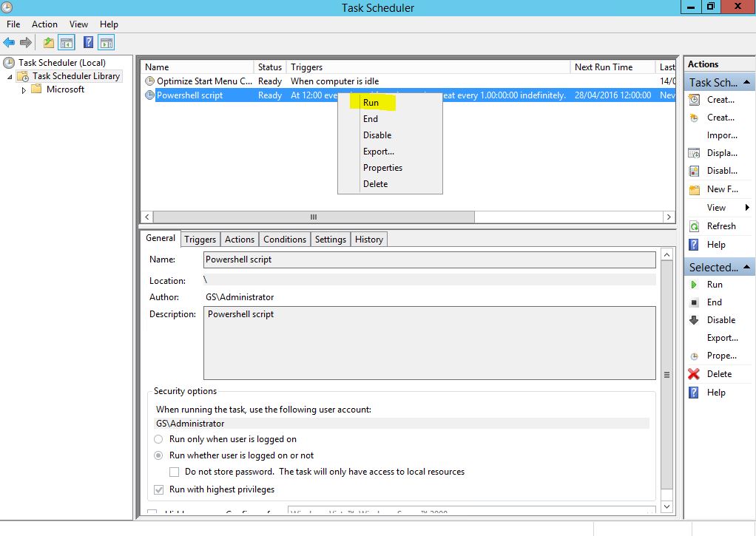Click task list scroll right arrow
This screenshot has width=756, height=536.
tap(669, 217)
